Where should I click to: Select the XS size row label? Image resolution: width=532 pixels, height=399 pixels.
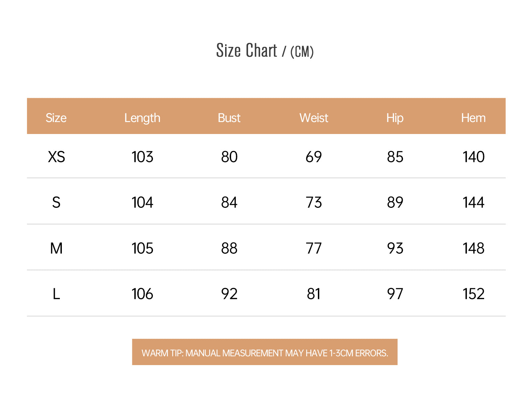pyautogui.click(x=56, y=157)
